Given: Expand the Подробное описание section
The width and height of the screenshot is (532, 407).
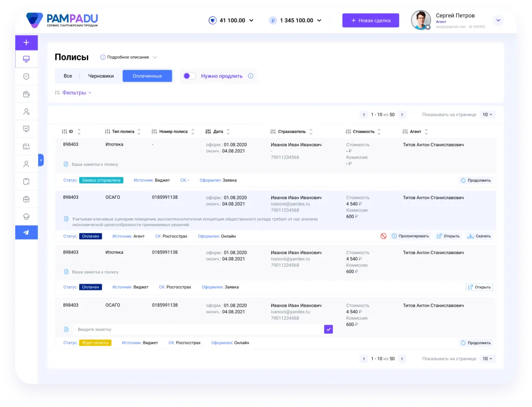Looking at the screenshot, I should [128, 57].
